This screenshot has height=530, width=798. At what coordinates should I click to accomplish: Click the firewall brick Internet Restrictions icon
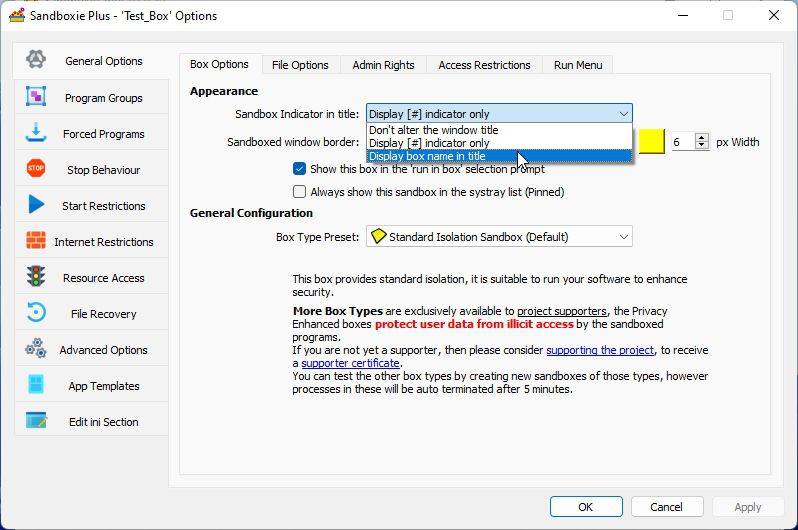pyautogui.click(x=36, y=240)
